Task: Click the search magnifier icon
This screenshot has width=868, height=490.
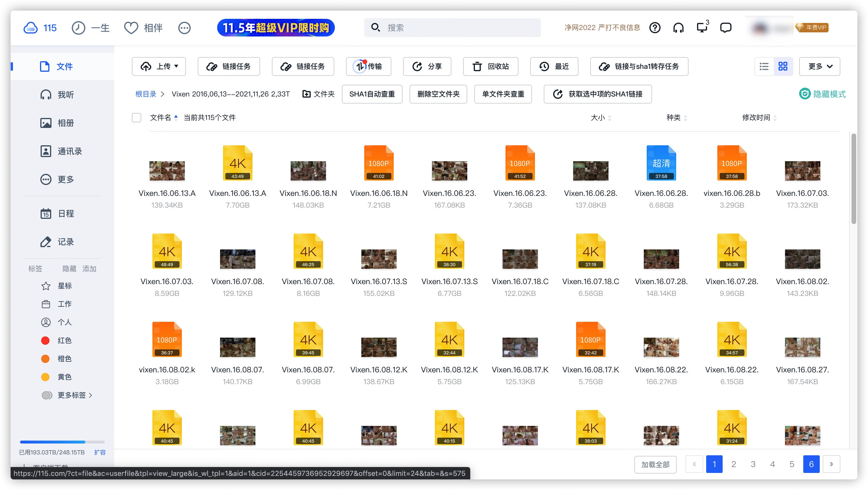Action: (375, 27)
